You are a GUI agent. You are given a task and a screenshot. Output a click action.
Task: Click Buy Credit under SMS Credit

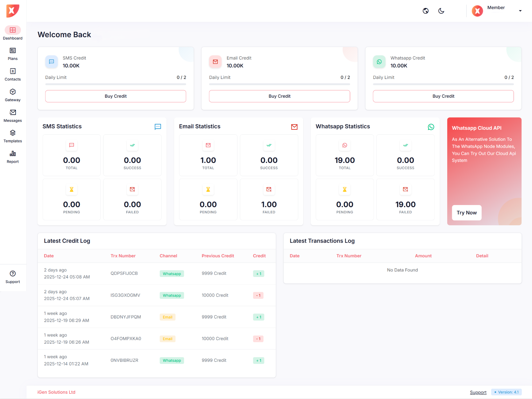pos(115,96)
